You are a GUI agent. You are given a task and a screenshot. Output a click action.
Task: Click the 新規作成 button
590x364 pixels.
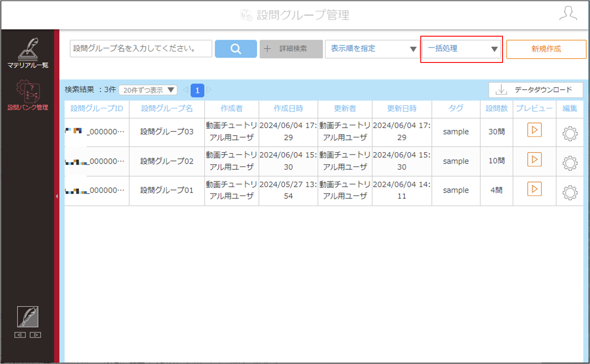pyautogui.click(x=546, y=49)
